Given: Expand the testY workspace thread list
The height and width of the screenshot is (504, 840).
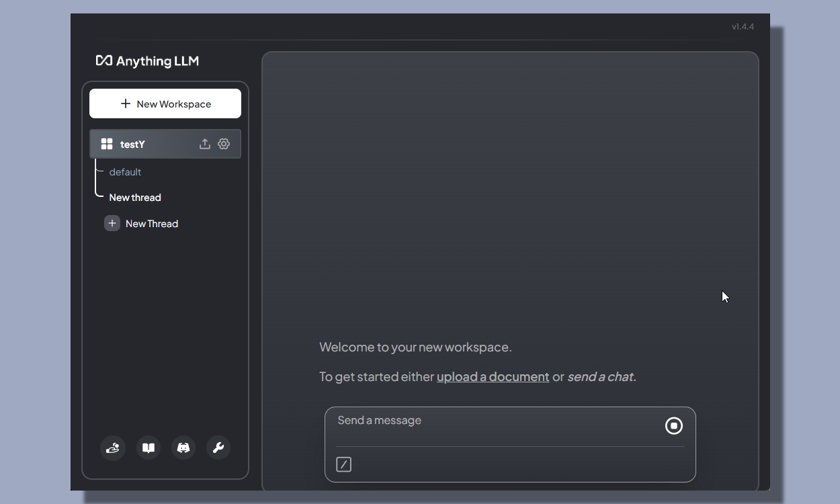Looking at the screenshot, I should click(x=107, y=144).
